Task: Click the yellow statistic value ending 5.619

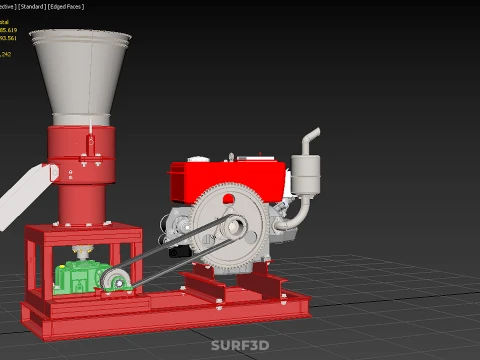Action: click(x=8, y=30)
